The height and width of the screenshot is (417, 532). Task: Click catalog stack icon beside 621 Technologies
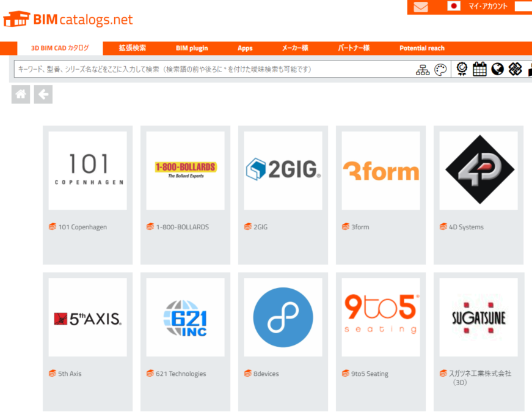pos(150,373)
